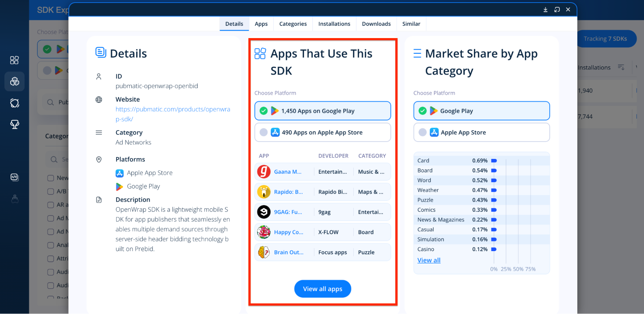Click the Ad Networks category value
The height and width of the screenshot is (314, 644).
coord(133,142)
